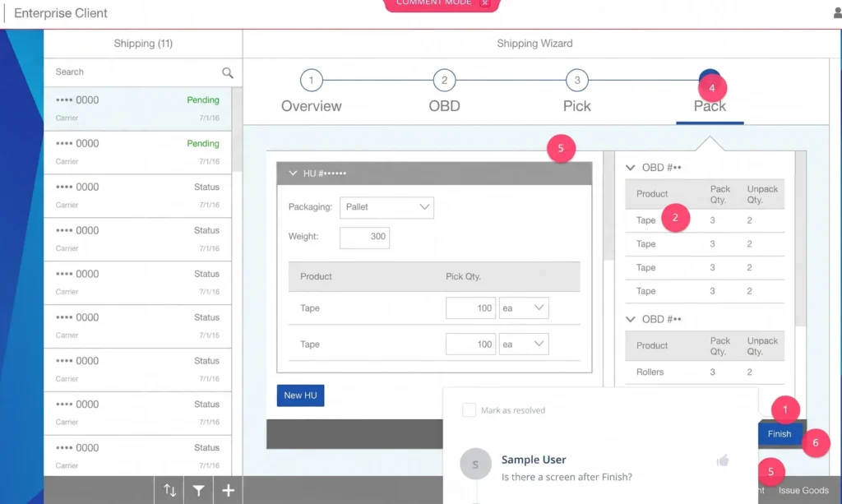Click the Enterprise Client title
The image size is (842, 504).
[x=61, y=13]
